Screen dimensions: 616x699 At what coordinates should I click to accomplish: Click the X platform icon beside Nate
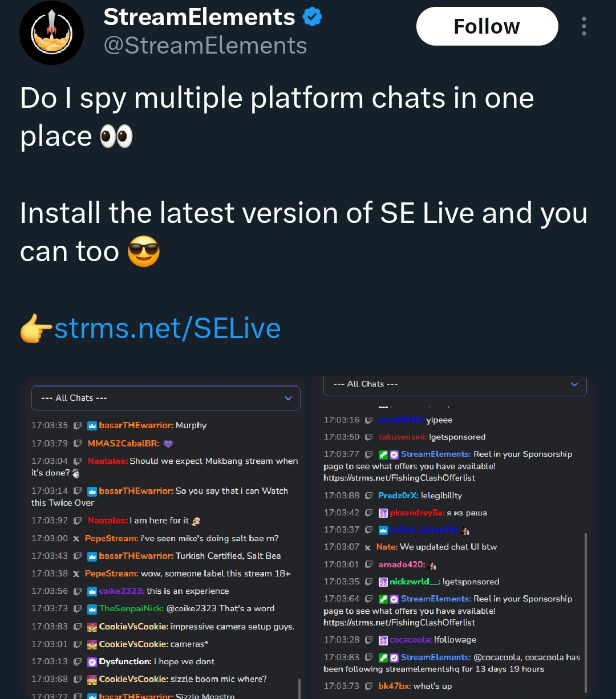click(368, 547)
